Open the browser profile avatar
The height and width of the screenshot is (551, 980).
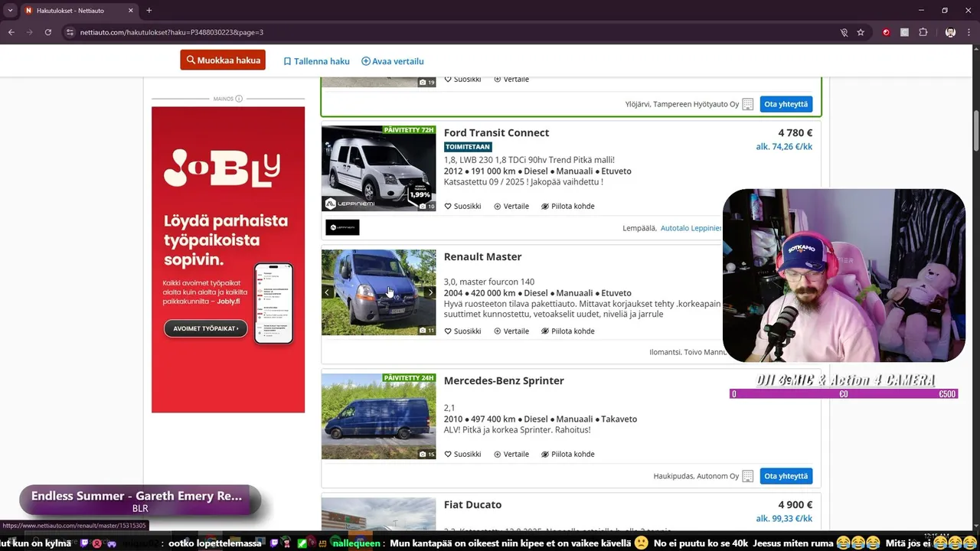[x=950, y=32]
